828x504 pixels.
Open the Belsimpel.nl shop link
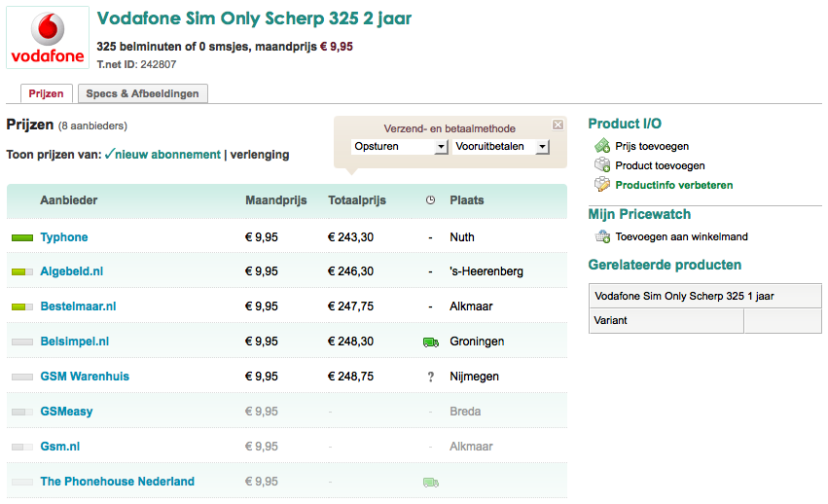click(75, 342)
